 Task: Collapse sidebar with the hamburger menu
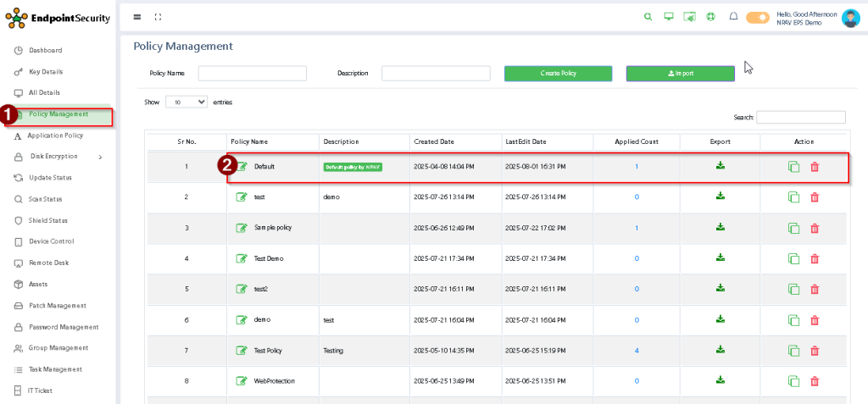137,17
